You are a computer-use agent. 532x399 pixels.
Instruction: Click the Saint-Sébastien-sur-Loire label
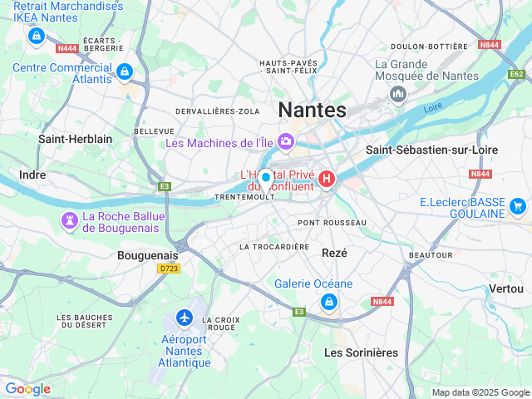432,150
